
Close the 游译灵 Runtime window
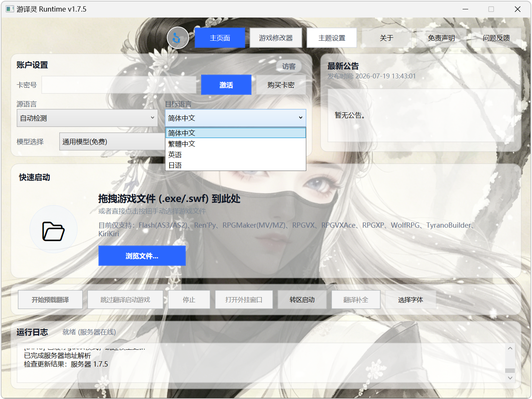(517, 9)
